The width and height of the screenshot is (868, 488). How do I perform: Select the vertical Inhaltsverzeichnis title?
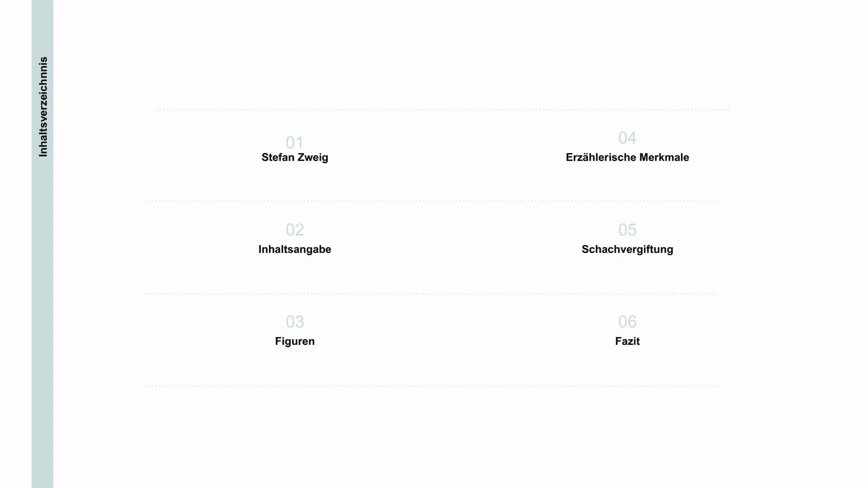point(43,107)
